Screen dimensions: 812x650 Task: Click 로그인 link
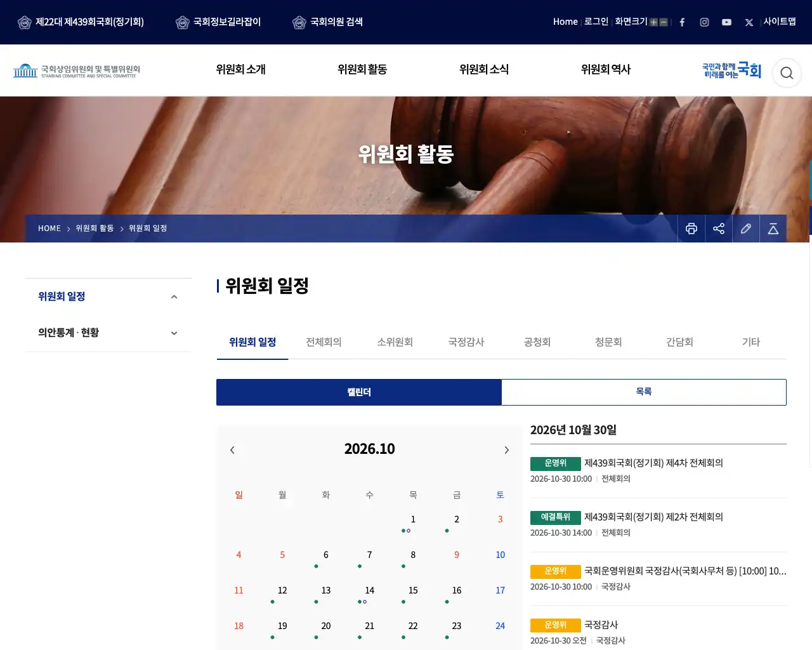[x=596, y=22]
